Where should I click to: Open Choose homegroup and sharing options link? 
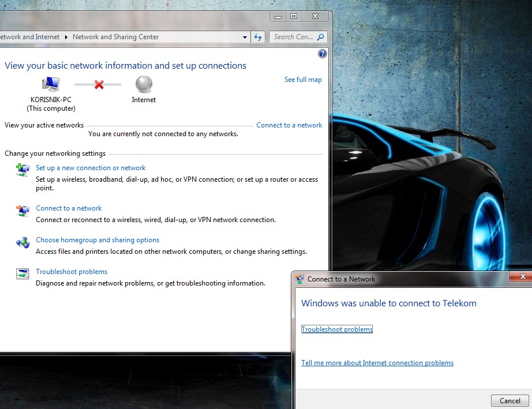point(98,240)
